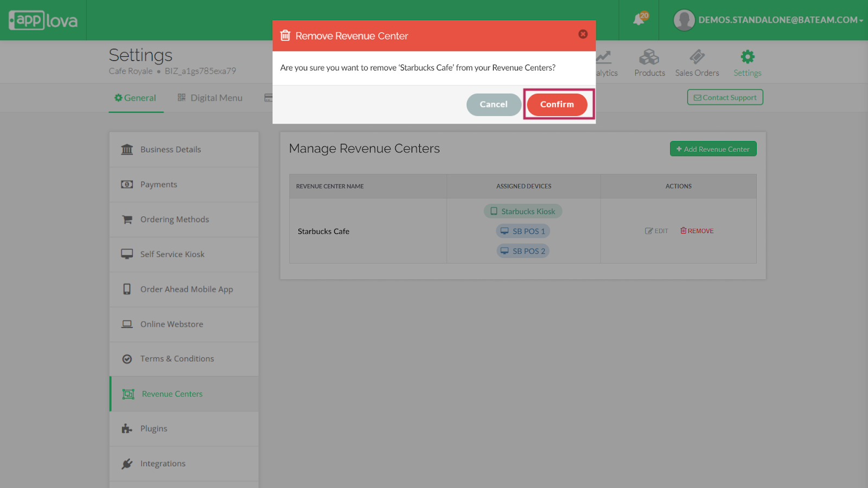Click the Order Ahead mobile phone icon
The width and height of the screenshot is (868, 488).
coord(127,289)
